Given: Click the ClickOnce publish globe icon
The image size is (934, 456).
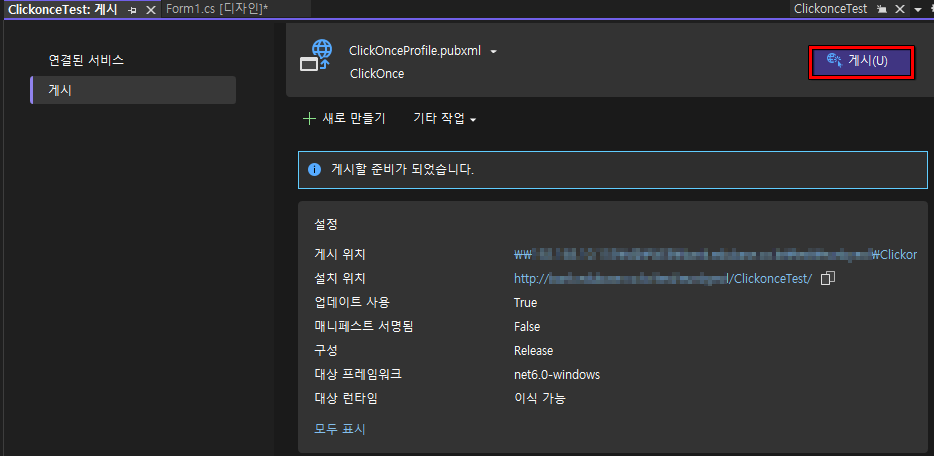Looking at the screenshot, I should coord(316,55).
